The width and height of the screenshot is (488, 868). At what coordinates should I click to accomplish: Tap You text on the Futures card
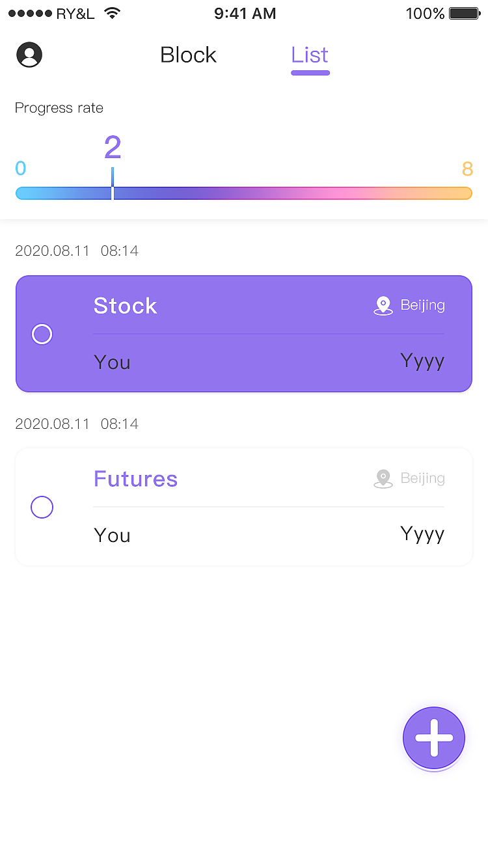coord(112,535)
